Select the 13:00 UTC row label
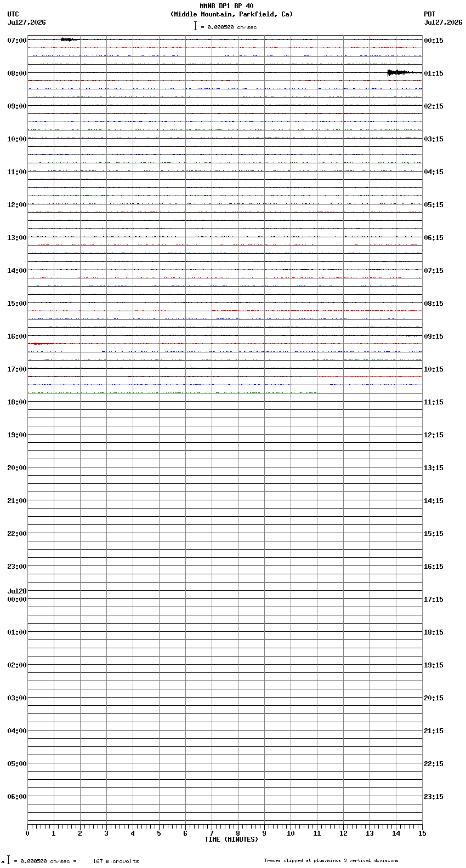 tap(17, 238)
